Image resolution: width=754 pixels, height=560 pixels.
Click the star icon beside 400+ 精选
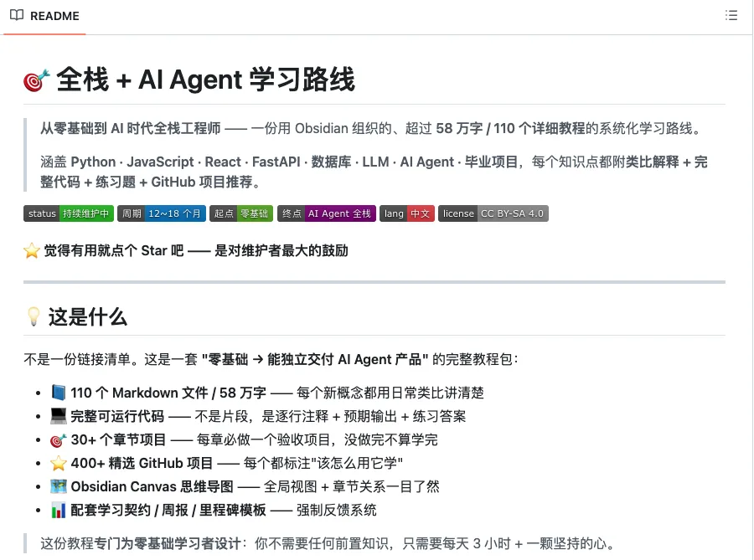[x=59, y=464]
